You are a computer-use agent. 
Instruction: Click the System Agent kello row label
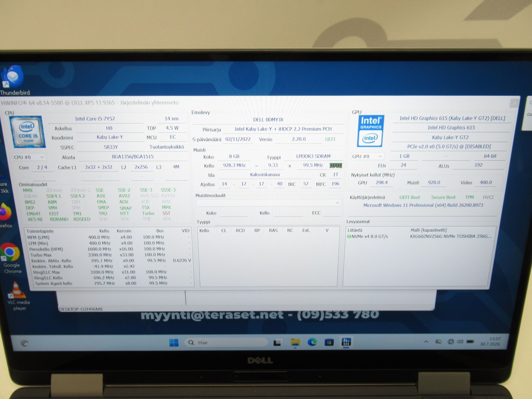(x=54, y=283)
